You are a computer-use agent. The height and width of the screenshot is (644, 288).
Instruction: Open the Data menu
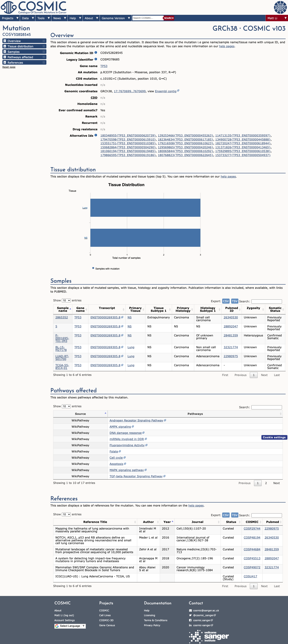coord(28,18)
